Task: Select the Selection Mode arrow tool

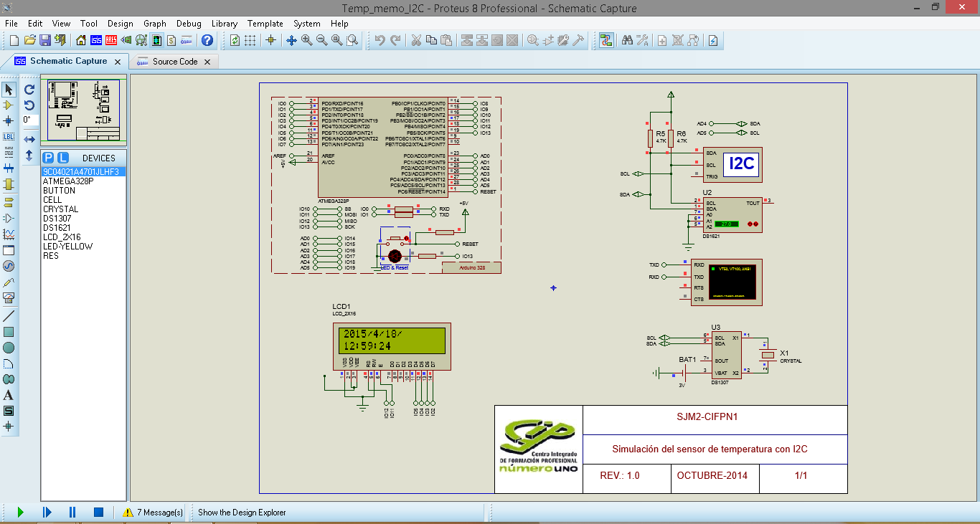Action: point(9,90)
